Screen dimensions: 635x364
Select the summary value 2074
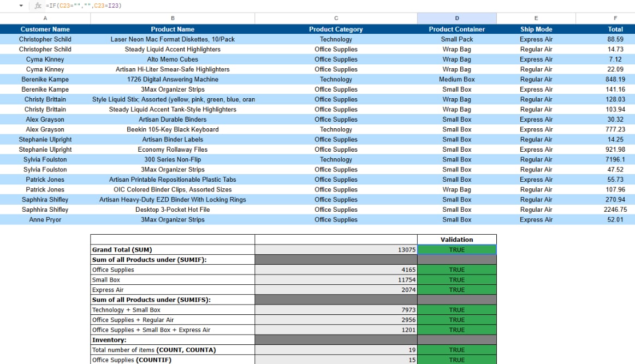click(336, 290)
